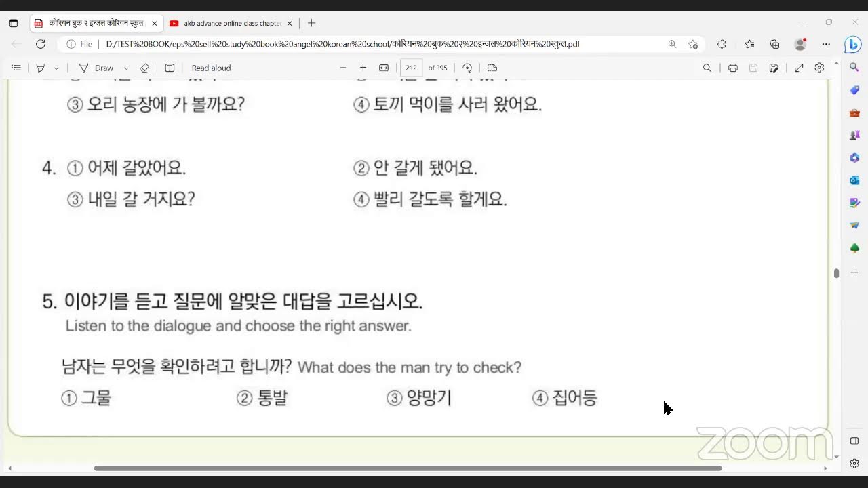This screenshot has width=868, height=488.
Task: Click text 오리 농장에 가 볼까요?
Action: click(166, 104)
